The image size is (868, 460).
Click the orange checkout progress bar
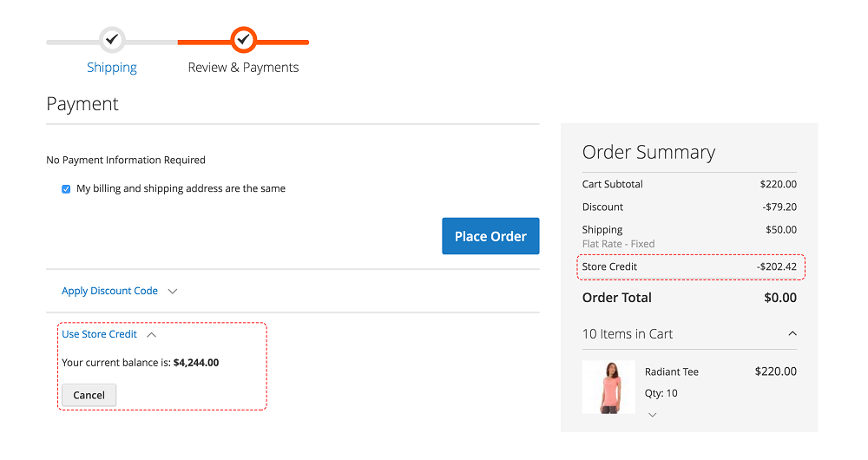286,42
